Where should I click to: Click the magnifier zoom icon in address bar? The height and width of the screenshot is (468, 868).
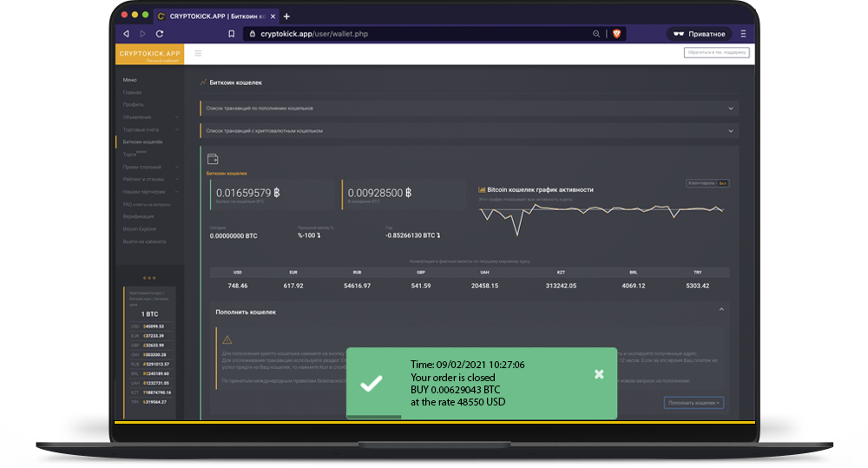(596, 34)
